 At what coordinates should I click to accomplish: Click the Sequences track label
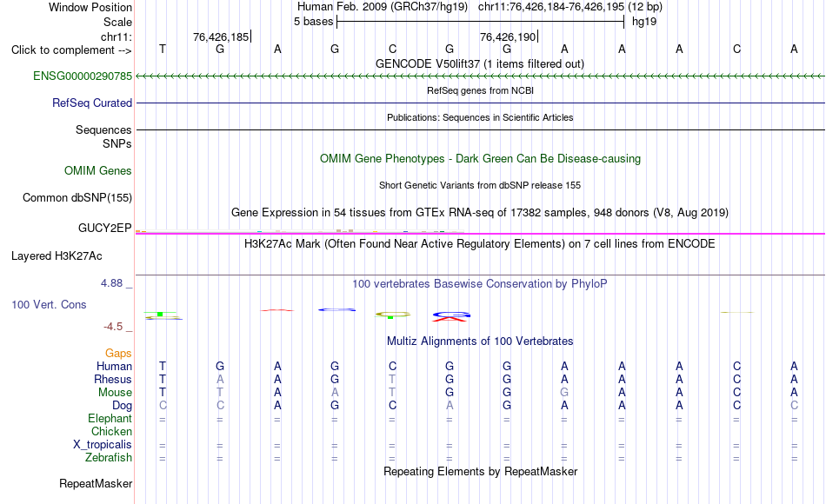tap(103, 129)
